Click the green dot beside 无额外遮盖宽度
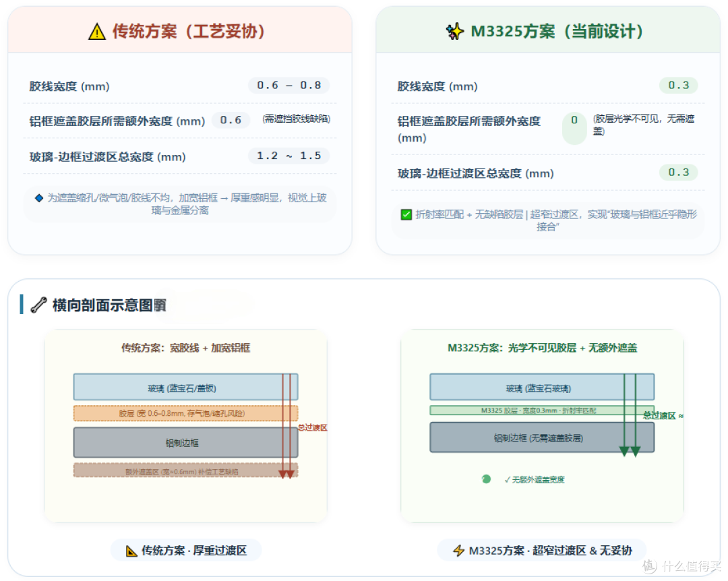 (x=486, y=479)
